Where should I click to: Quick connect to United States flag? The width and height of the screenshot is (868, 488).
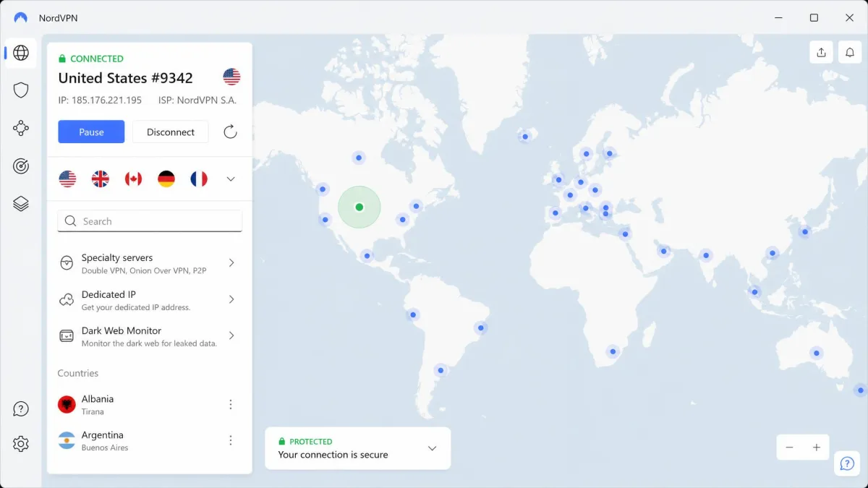67,179
